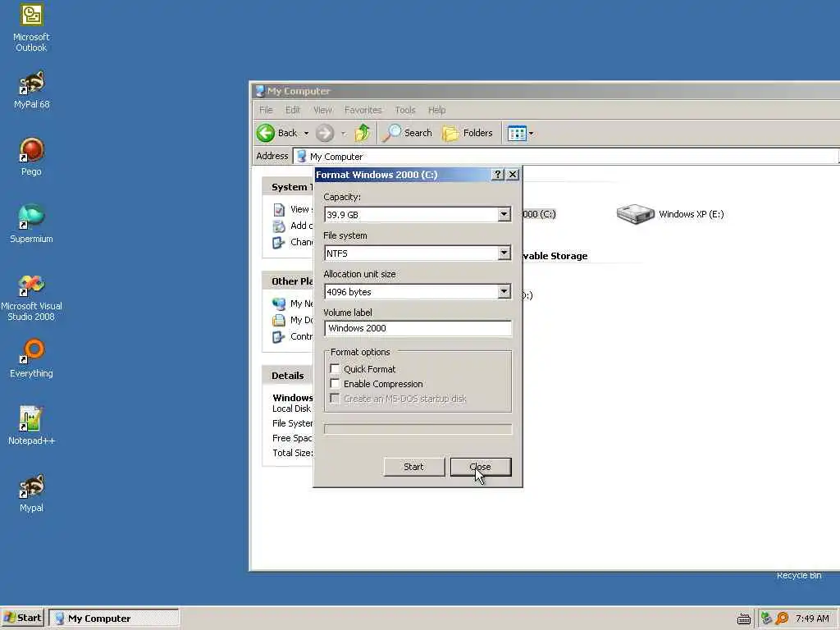Click the Control Panel icon in Other Places
The image size is (840, 630).
(x=279, y=336)
